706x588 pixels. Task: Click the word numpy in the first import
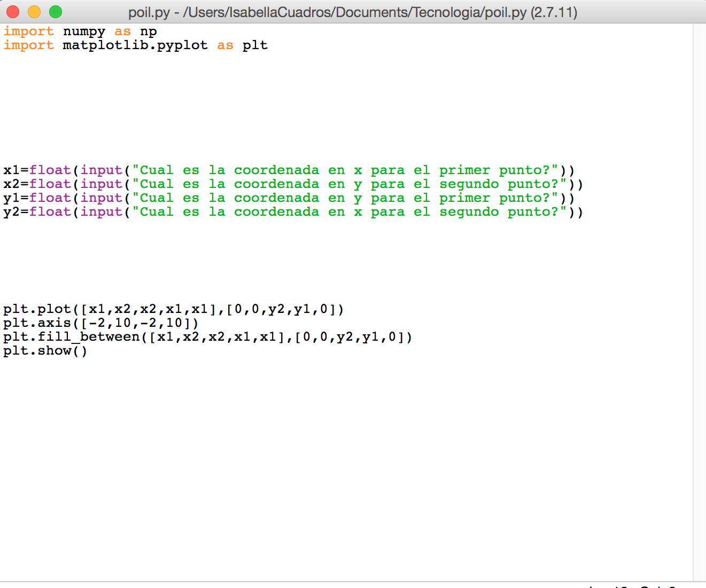(83, 32)
